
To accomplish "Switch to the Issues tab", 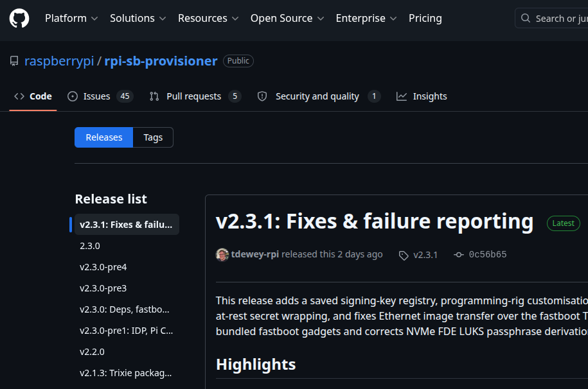I will (100, 96).
